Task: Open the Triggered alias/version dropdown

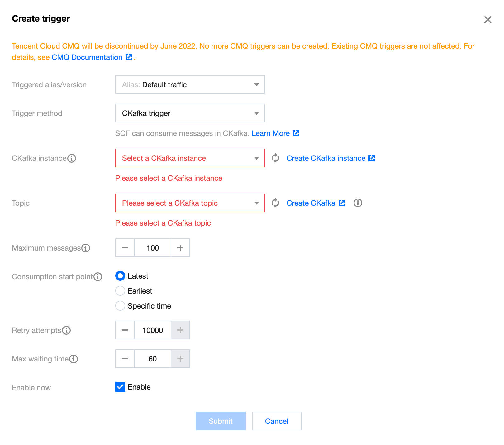Action: point(190,85)
